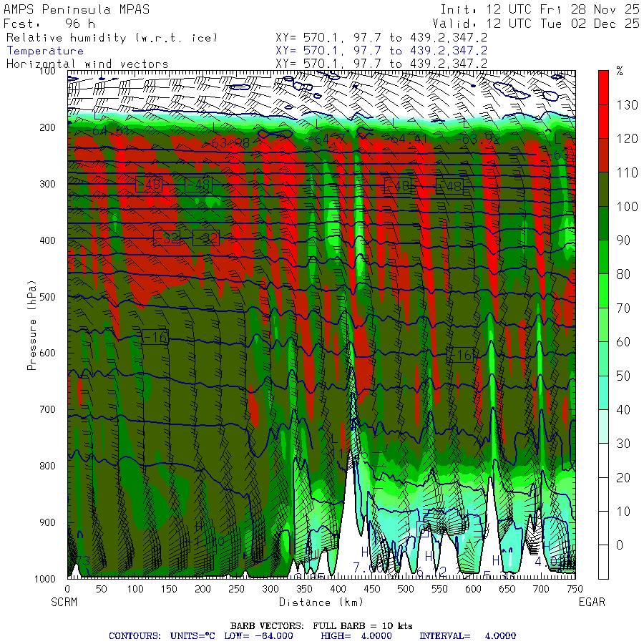The width and height of the screenshot is (644, 644).
Task: Pick the olive 100-110 colorbar swatch
Action: 603,189
